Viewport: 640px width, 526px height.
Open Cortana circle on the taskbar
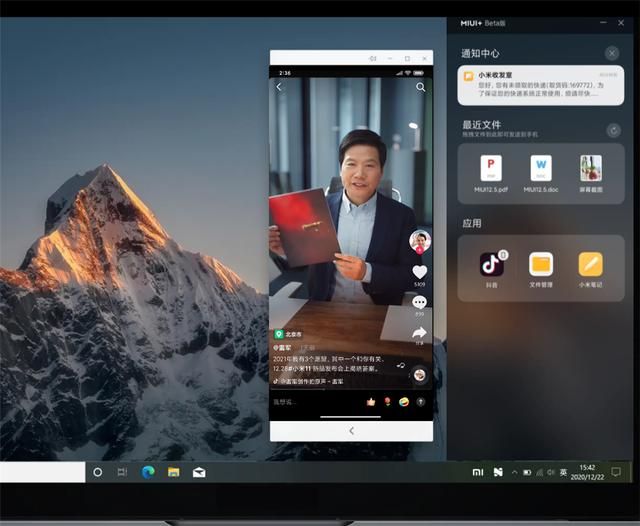coord(98,472)
